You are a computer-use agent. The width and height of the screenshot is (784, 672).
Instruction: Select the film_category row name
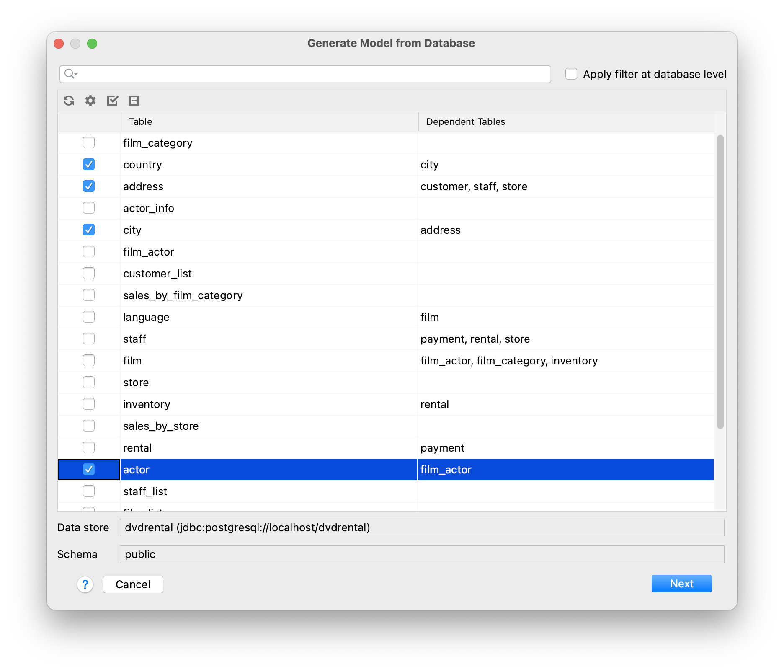point(157,143)
